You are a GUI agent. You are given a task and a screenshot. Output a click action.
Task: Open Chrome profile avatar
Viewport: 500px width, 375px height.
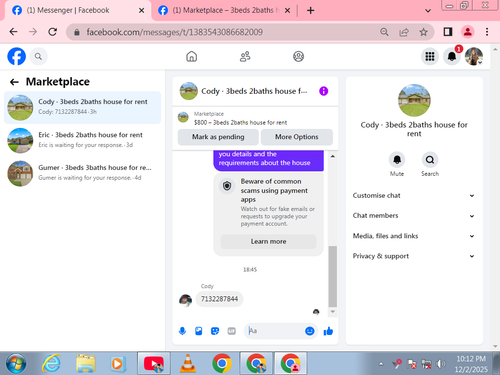468,32
